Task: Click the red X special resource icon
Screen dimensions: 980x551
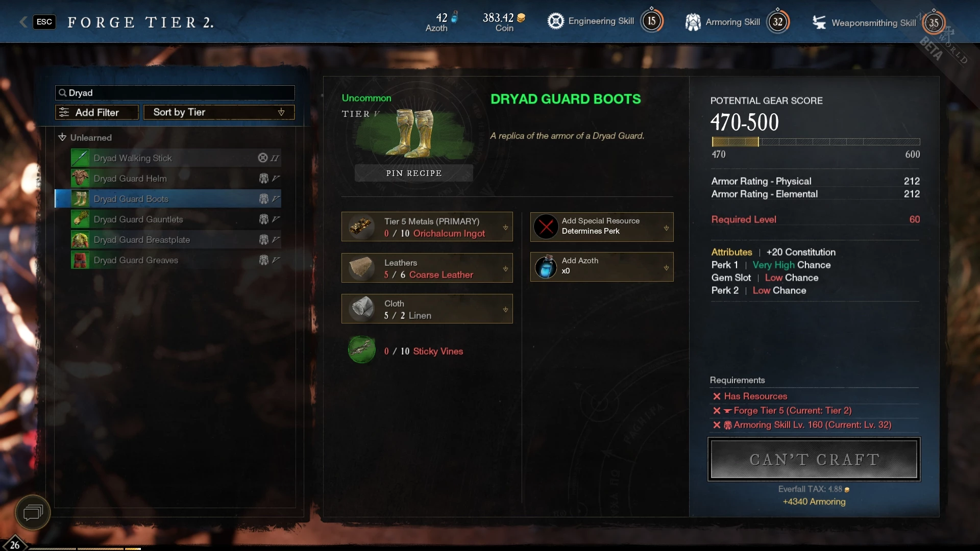Action: 546,227
